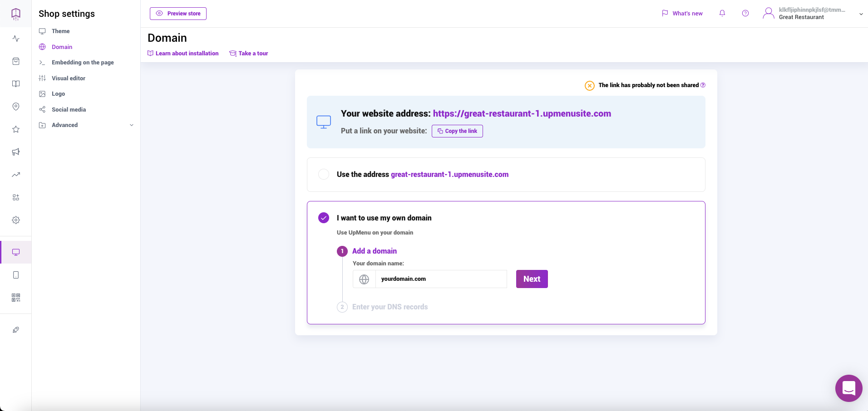Viewport: 868px width, 411px height.
Task: Click the help question mark icon
Action: [x=745, y=13]
